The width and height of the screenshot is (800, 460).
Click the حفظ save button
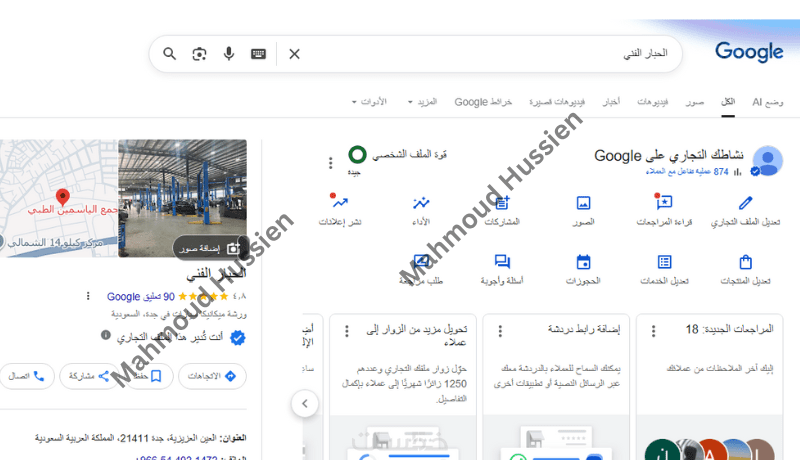148,376
